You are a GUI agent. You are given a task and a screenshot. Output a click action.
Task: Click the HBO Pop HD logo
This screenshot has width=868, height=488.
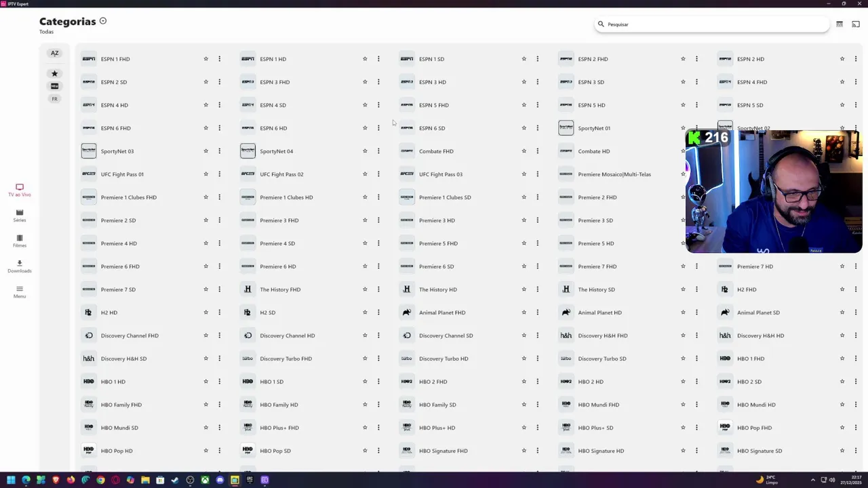pos(89,451)
